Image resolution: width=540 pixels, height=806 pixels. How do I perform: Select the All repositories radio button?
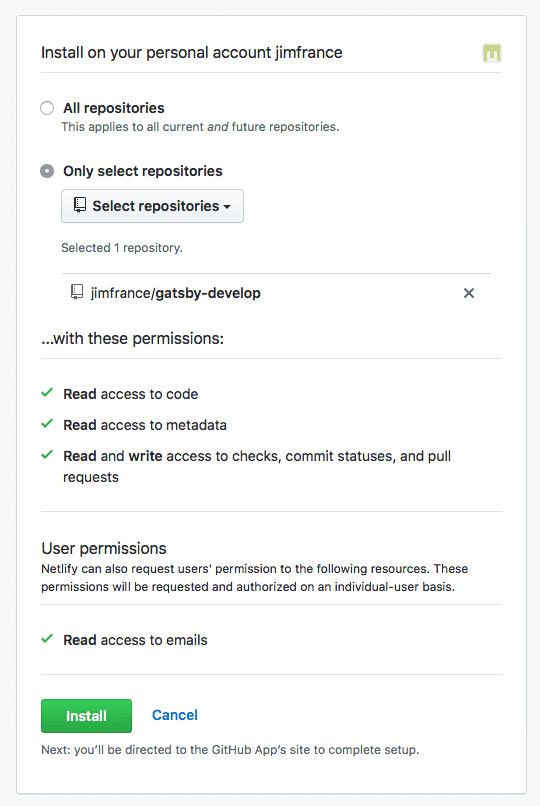(47, 108)
